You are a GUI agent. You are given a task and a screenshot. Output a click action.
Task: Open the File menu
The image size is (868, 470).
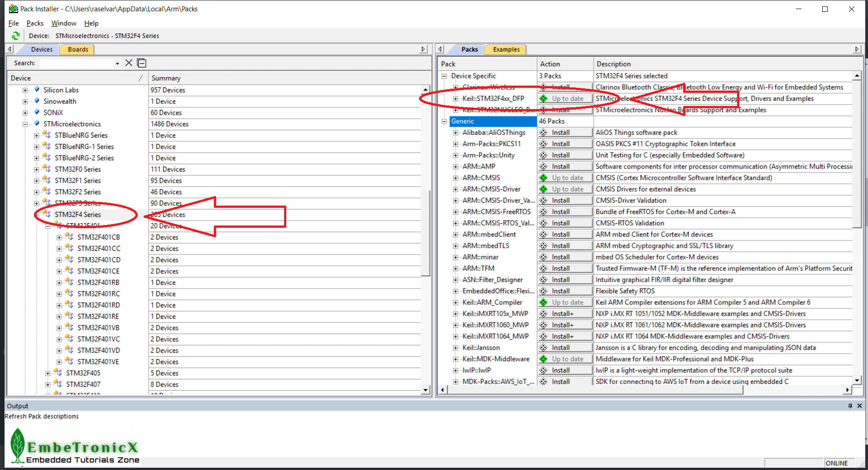click(x=14, y=23)
